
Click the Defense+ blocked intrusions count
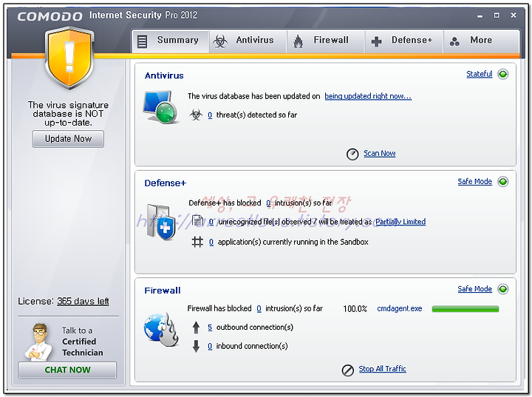click(268, 203)
